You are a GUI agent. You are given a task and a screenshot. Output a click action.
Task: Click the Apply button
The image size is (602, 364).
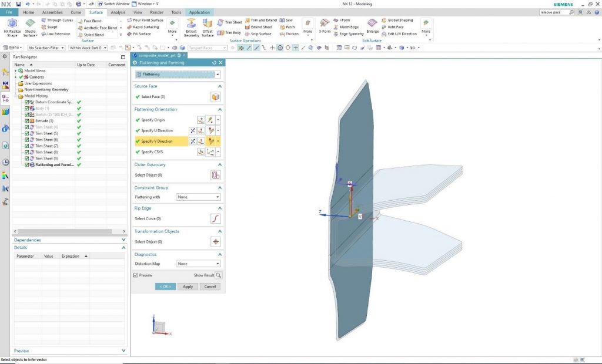[x=188, y=287]
